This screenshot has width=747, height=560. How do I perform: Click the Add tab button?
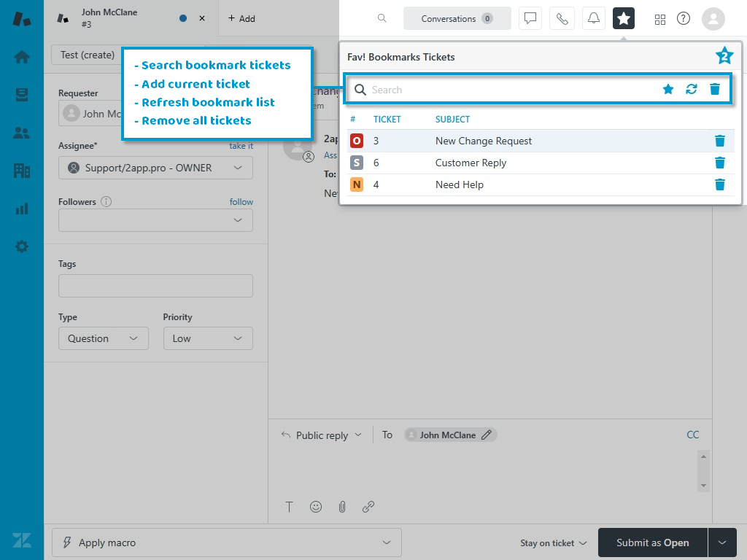pyautogui.click(x=241, y=19)
